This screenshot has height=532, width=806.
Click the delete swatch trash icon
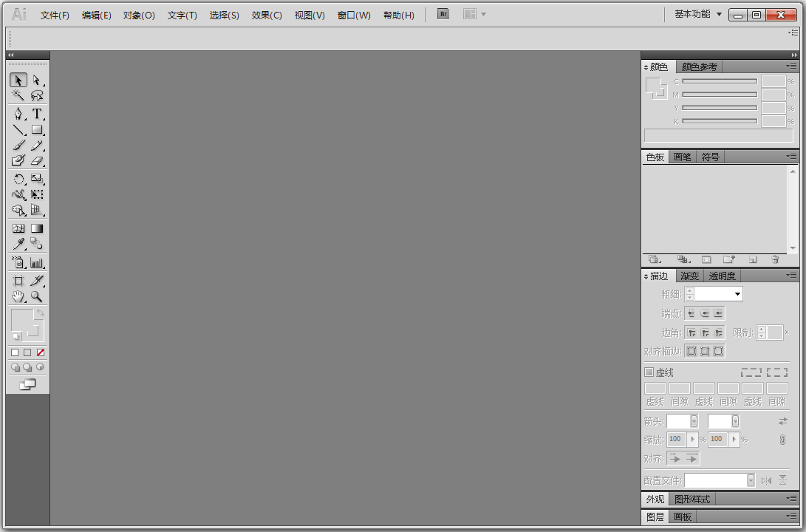point(775,259)
